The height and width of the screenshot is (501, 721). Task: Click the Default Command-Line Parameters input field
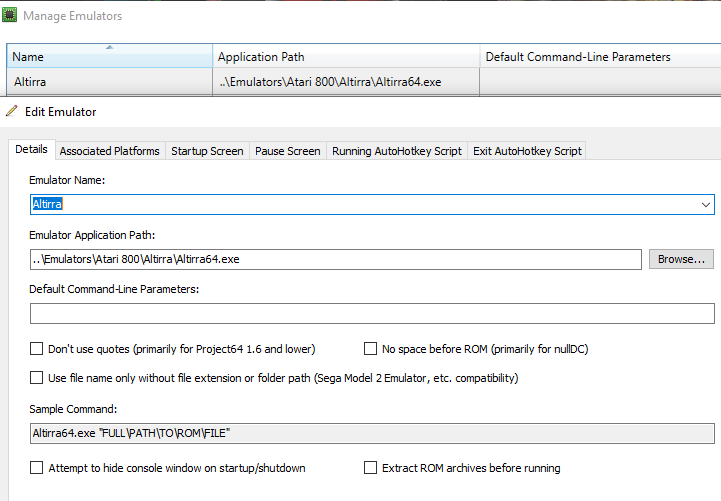click(x=372, y=313)
